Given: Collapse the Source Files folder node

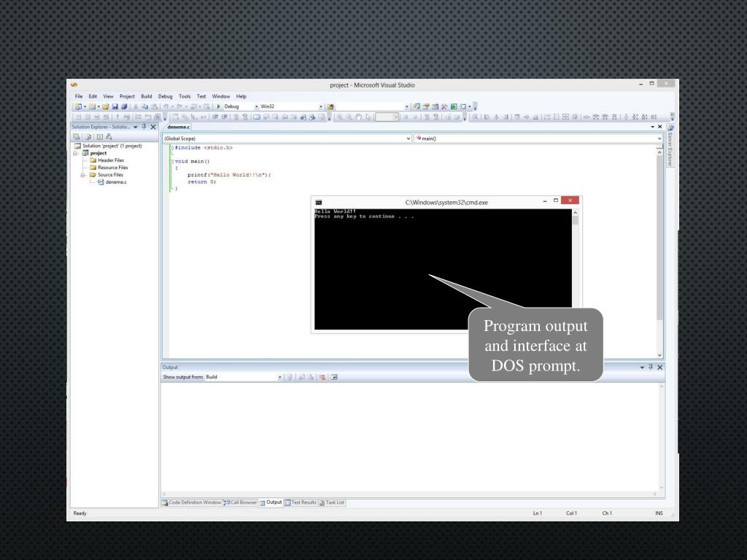Looking at the screenshot, I should [83, 175].
